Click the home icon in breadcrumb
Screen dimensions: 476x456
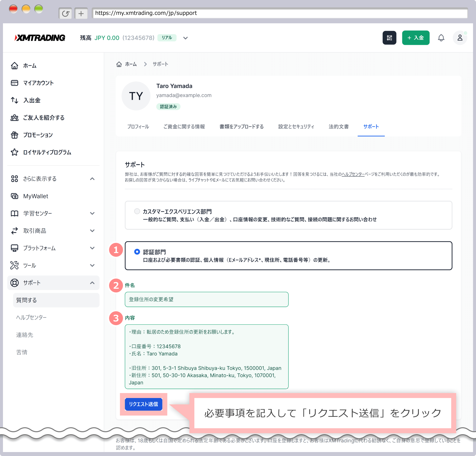[x=119, y=64]
